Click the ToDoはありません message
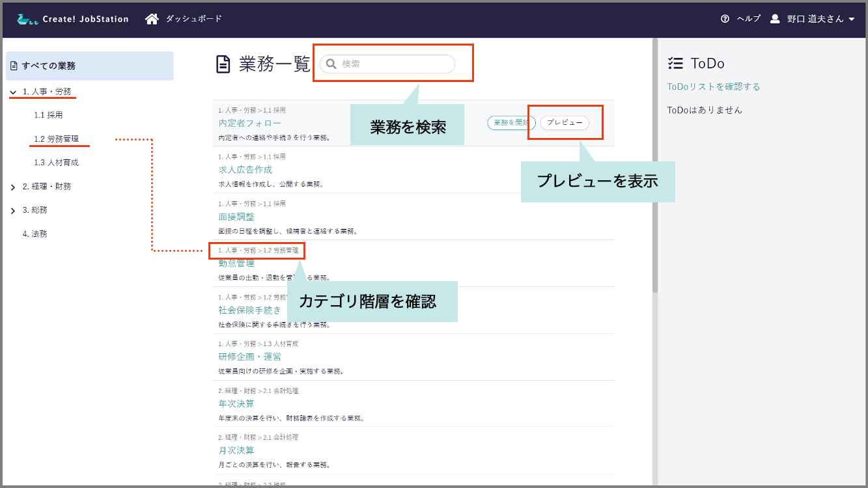The image size is (868, 488). tap(705, 110)
